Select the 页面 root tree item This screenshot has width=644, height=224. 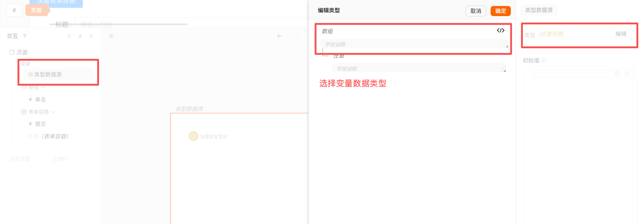pos(22,52)
